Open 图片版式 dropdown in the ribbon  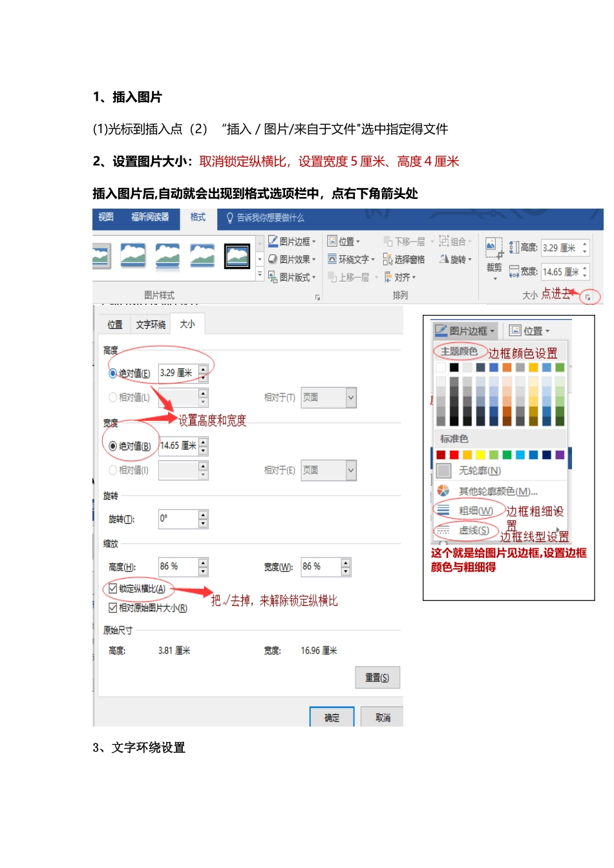[292, 278]
